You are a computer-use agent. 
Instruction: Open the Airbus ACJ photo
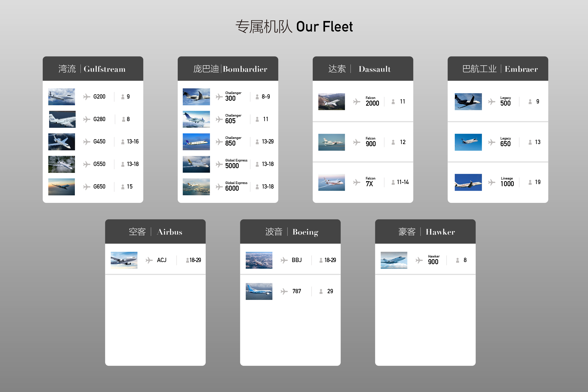click(124, 260)
